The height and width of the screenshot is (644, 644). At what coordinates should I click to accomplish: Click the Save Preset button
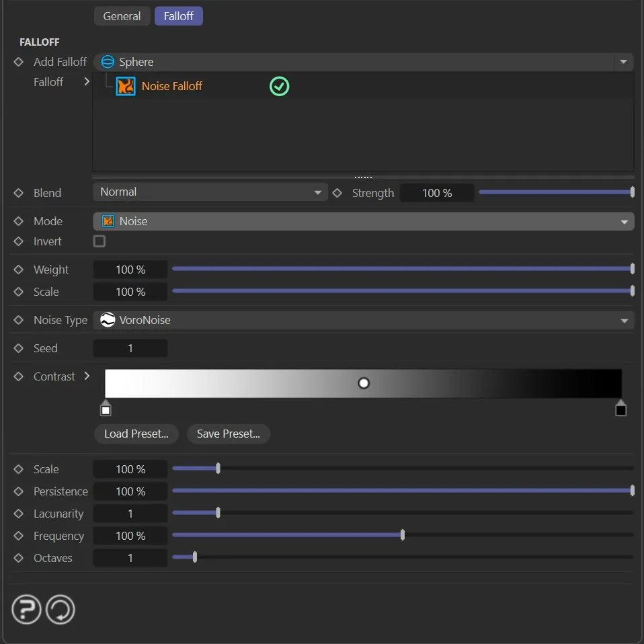(228, 434)
